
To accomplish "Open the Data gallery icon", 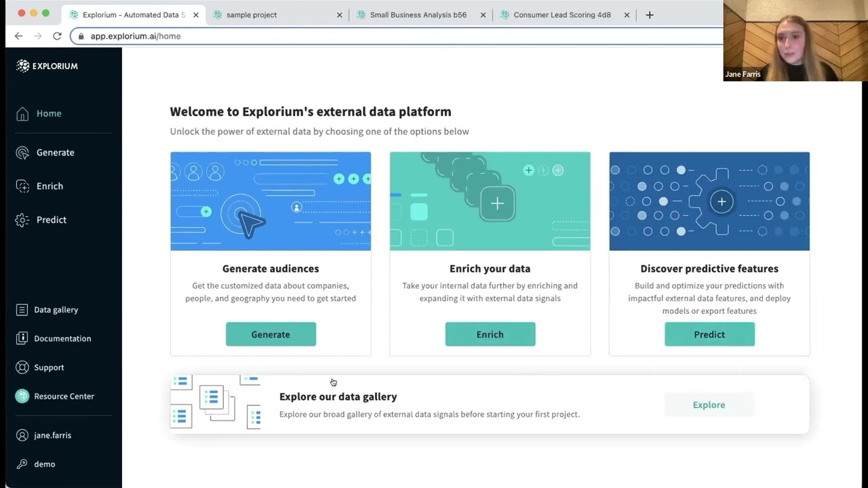I will (x=22, y=310).
